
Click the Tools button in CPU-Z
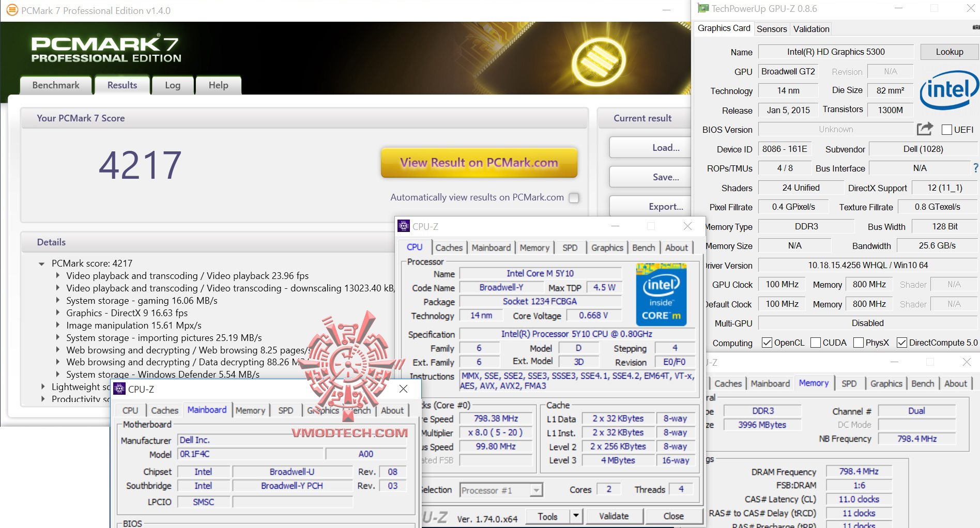click(x=547, y=516)
